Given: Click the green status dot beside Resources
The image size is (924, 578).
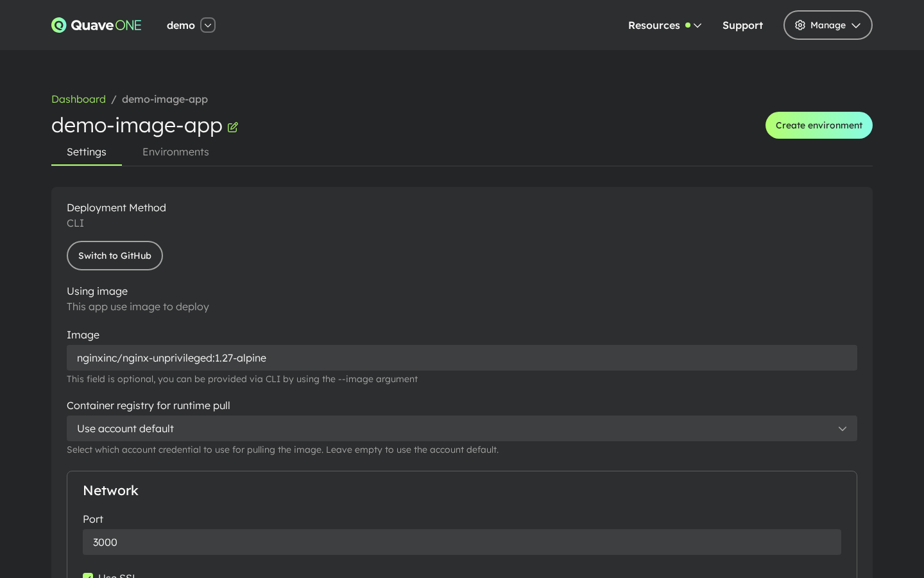Looking at the screenshot, I should coord(688,25).
